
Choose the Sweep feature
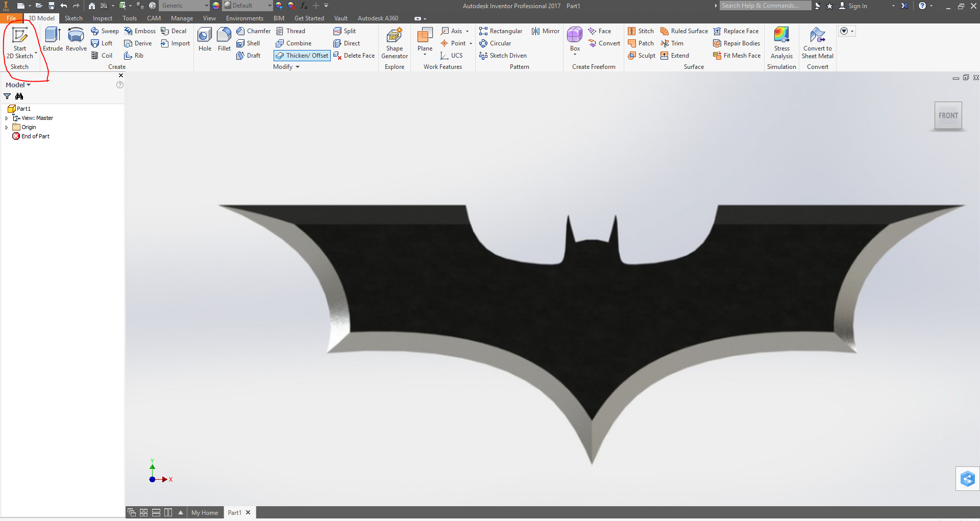105,31
